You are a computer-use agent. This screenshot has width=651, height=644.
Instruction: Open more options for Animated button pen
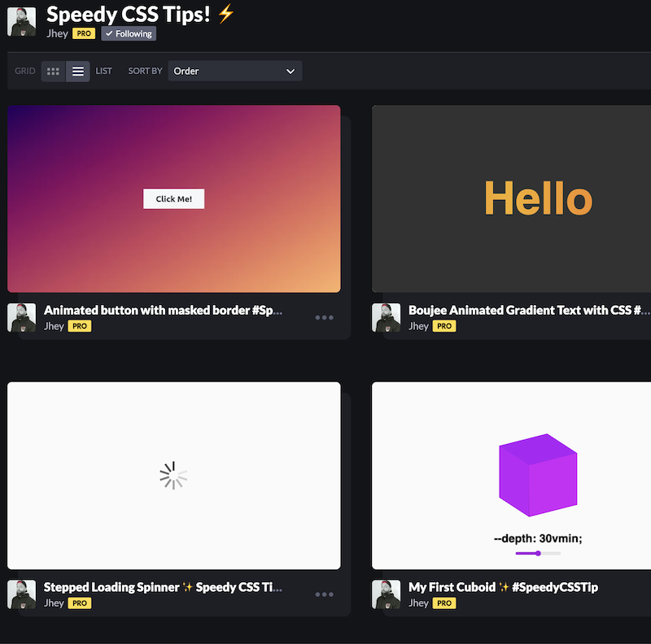tap(324, 317)
